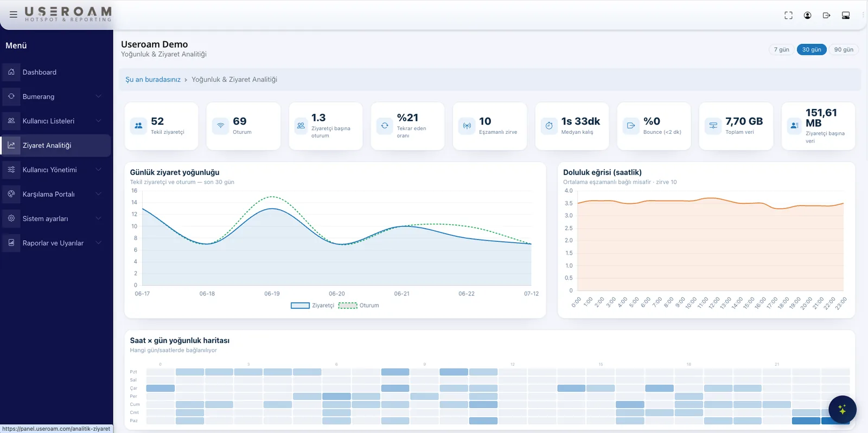Open the Dashboard menu item
The width and height of the screenshot is (868, 433).
click(x=56, y=72)
